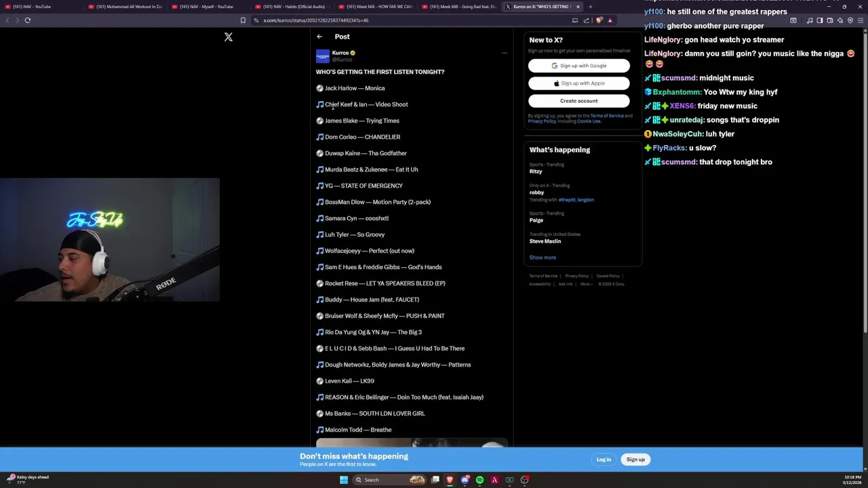
Task: Close the Kurrco on X browser tab
Action: click(x=578, y=7)
